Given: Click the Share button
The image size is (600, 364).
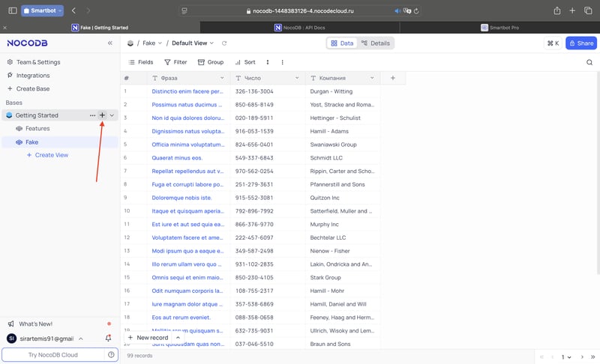Looking at the screenshot, I should click(581, 43).
